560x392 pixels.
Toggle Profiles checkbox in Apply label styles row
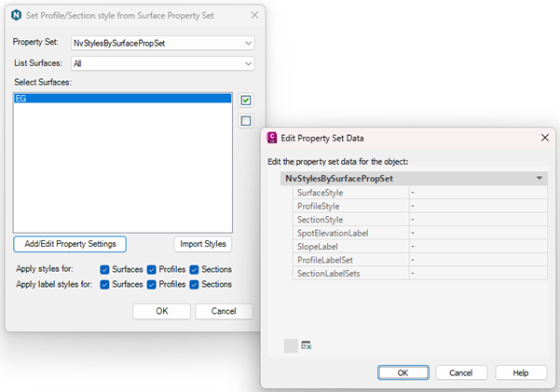coord(153,284)
